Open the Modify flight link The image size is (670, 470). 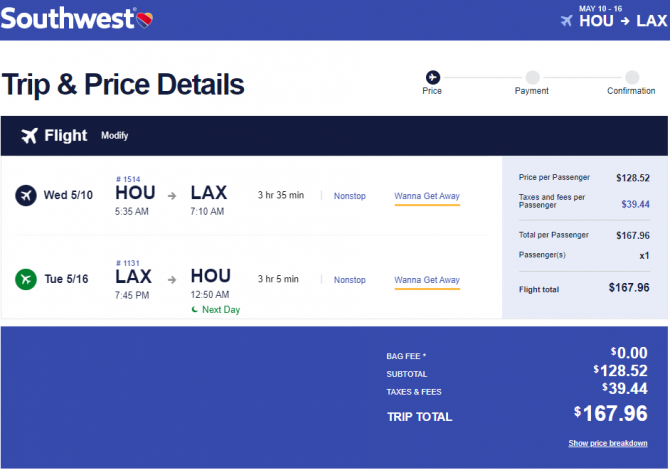pos(115,136)
